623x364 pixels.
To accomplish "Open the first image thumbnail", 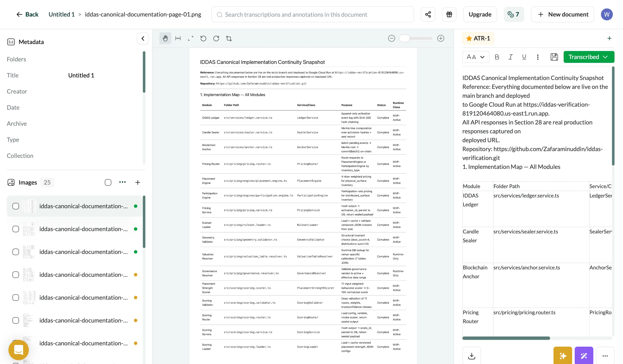I will (29, 206).
